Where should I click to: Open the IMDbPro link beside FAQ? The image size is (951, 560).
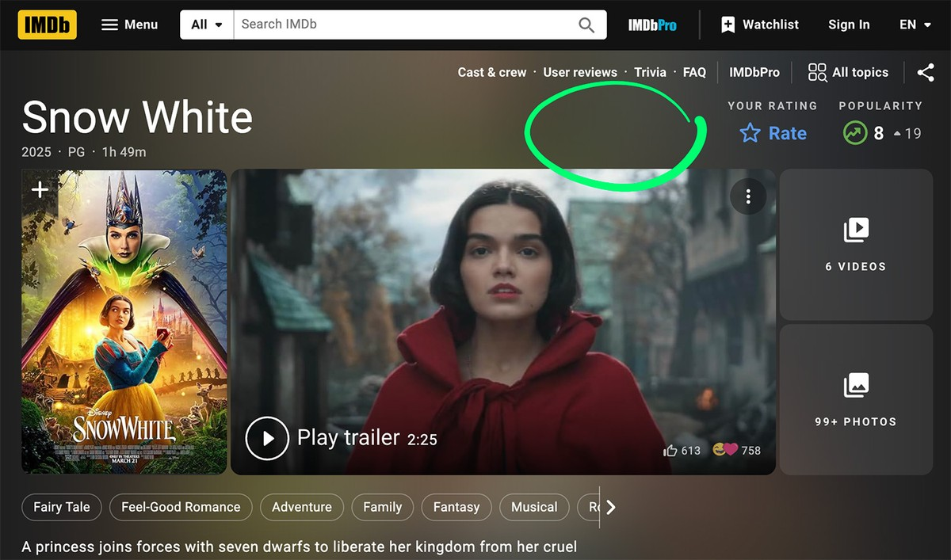tap(754, 72)
